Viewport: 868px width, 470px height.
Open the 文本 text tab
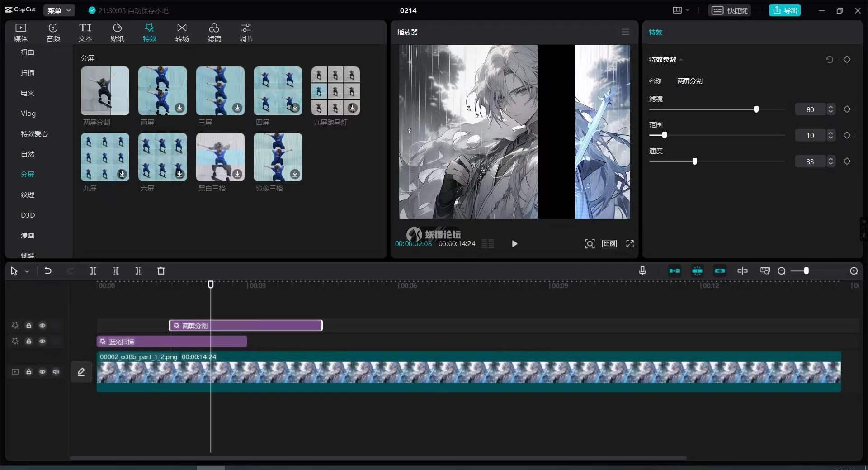pyautogui.click(x=85, y=33)
